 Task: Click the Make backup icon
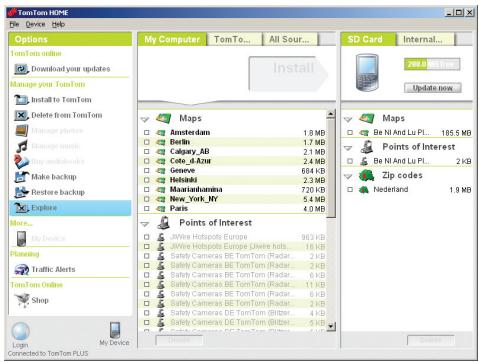(x=21, y=177)
